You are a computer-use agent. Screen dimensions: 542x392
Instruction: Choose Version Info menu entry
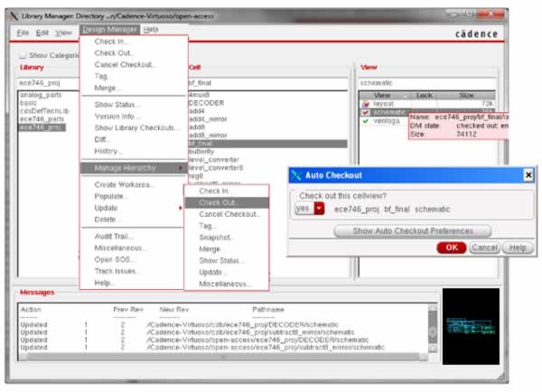pos(116,117)
